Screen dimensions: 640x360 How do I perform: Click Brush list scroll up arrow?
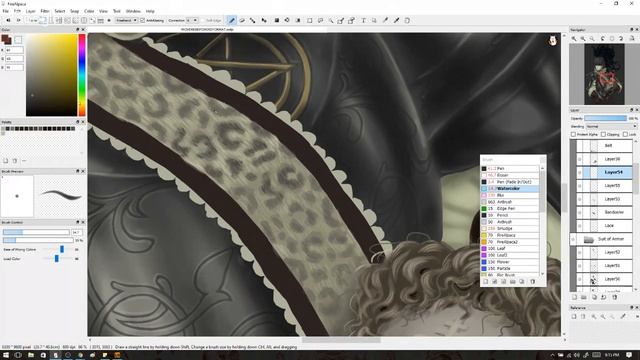click(542, 168)
